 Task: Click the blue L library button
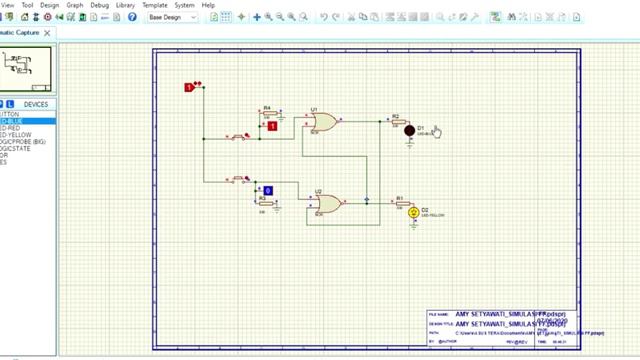(10, 104)
